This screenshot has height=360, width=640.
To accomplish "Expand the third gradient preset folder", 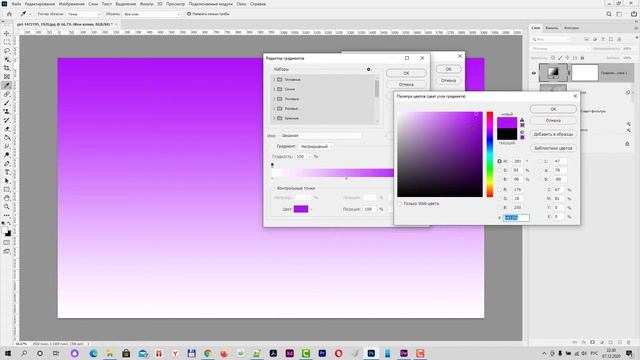I will point(274,99).
